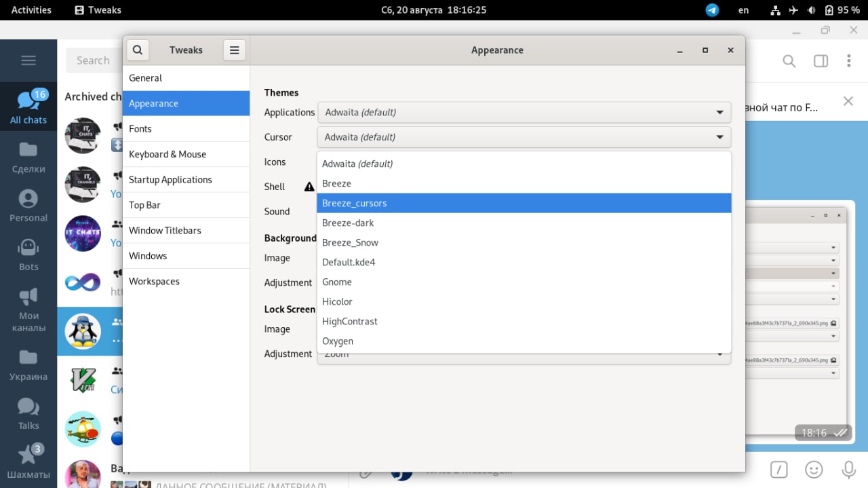This screenshot has height=488, width=868.
Task: Open the Fonts section in Tweaks
Action: point(186,129)
